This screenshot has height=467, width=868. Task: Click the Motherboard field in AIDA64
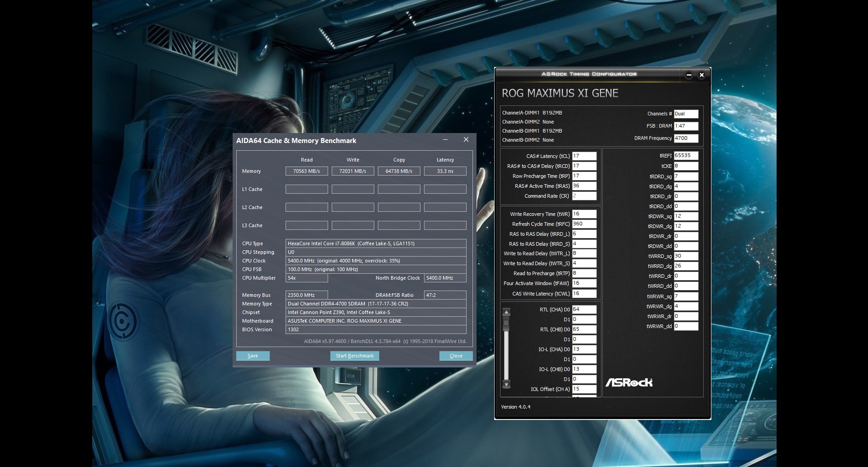376,321
